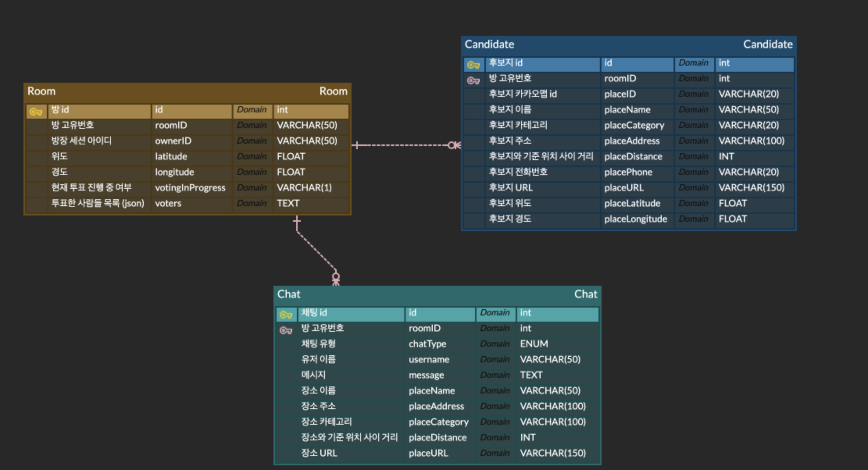Select the placeLongitude column in Candidate table

click(x=635, y=219)
